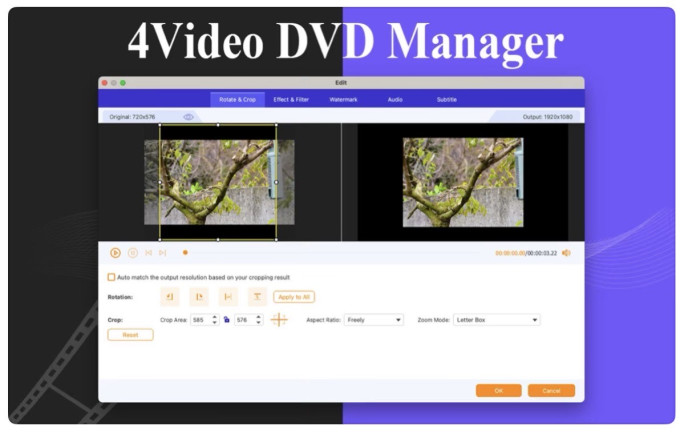Click the Reset crop button

click(x=130, y=335)
